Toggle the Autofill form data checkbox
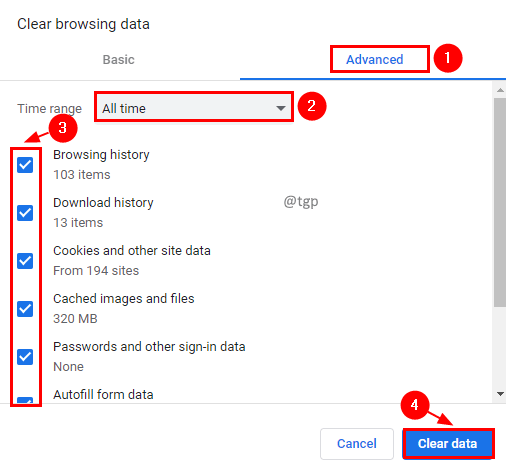The width and height of the screenshot is (506, 473). [25, 400]
